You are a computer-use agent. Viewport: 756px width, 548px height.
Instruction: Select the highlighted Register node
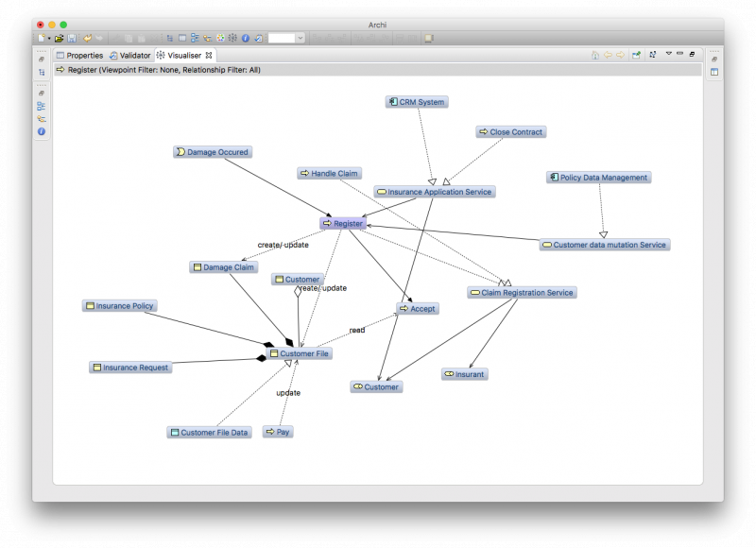coord(343,224)
